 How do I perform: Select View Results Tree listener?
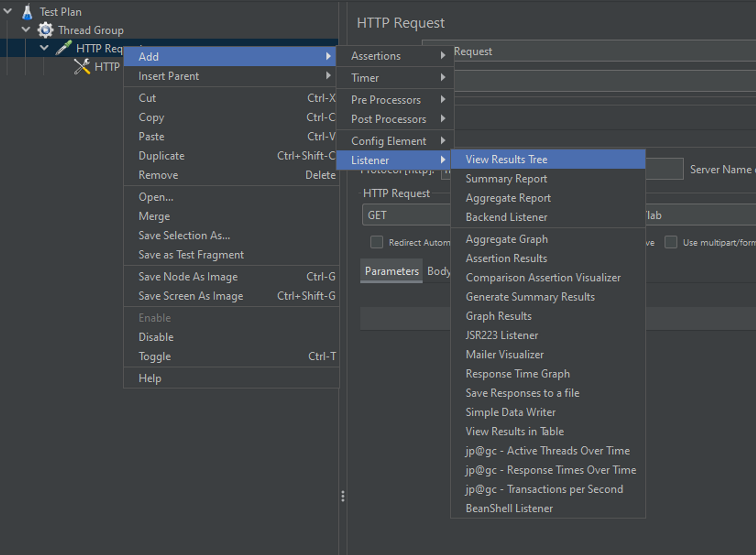pos(506,159)
